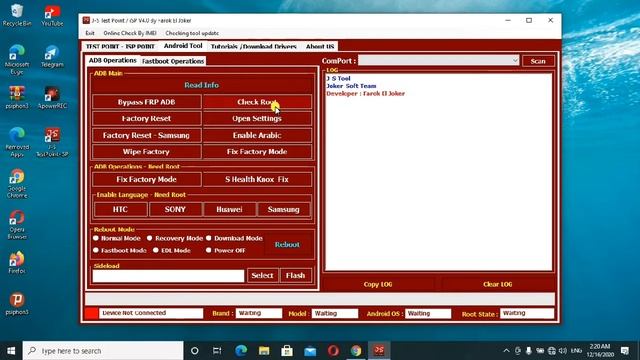Image resolution: width=640 pixels, height=360 pixels.
Task: Open Chrome from the taskbar
Action: pos(356,351)
